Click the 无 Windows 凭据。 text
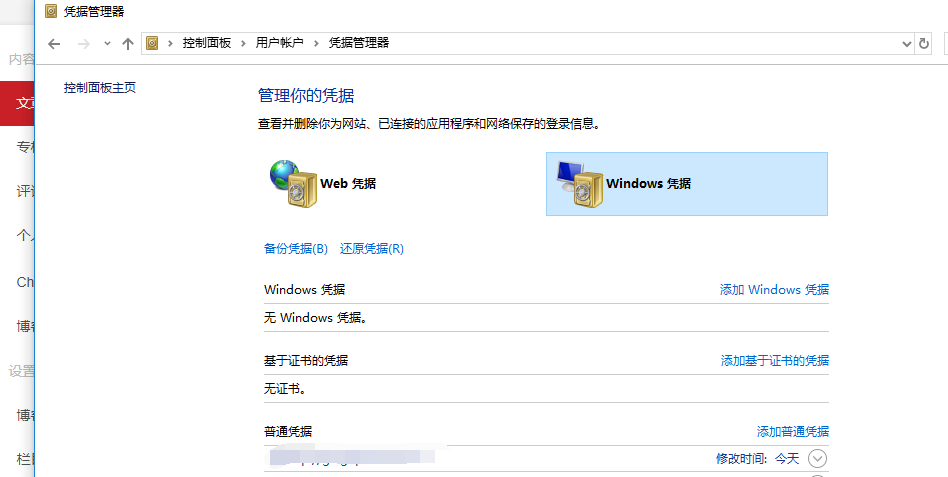This screenshot has height=477, width=948. point(316,317)
